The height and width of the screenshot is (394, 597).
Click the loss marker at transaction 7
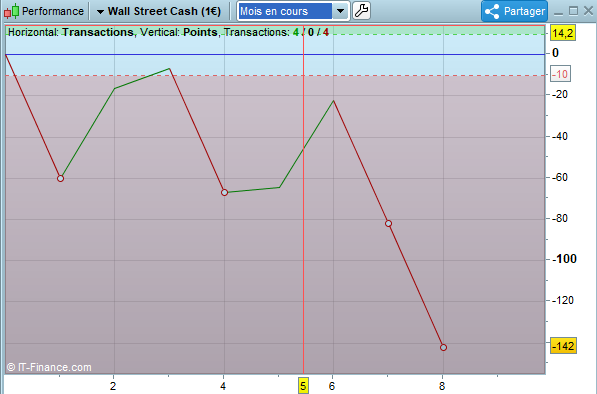tap(388, 223)
